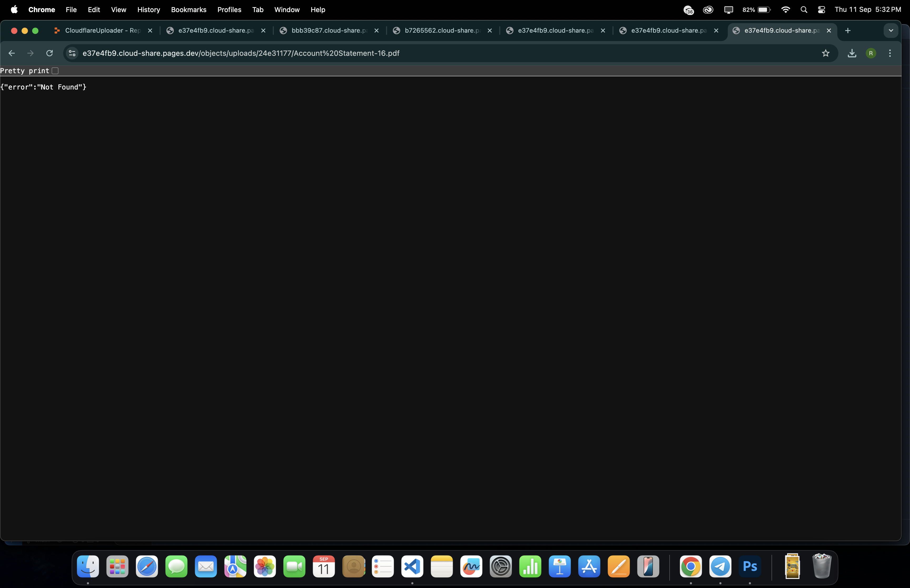Click the Creative Cloud menu bar icon

708,9
